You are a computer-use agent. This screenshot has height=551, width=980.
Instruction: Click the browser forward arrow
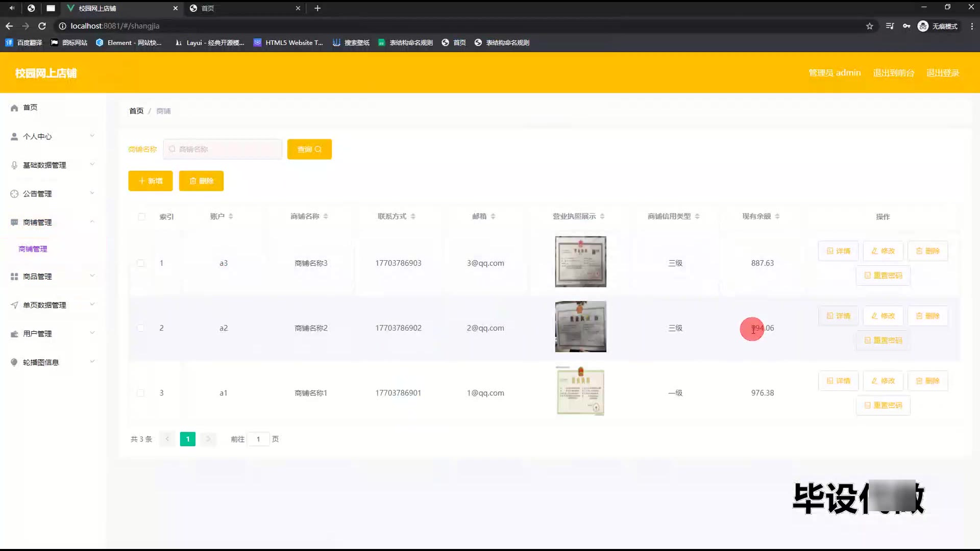click(x=26, y=26)
